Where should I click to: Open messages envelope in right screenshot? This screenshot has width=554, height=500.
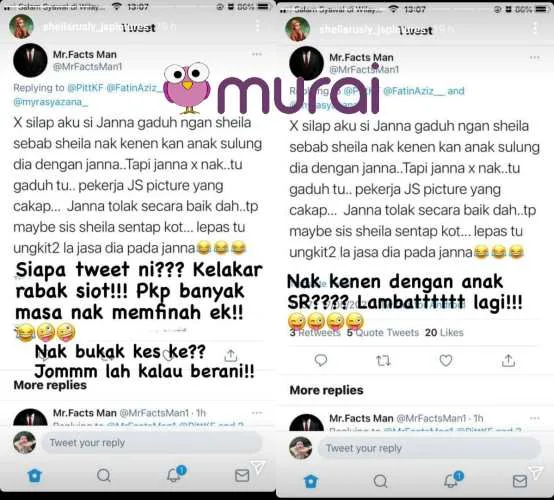pyautogui.click(x=520, y=481)
